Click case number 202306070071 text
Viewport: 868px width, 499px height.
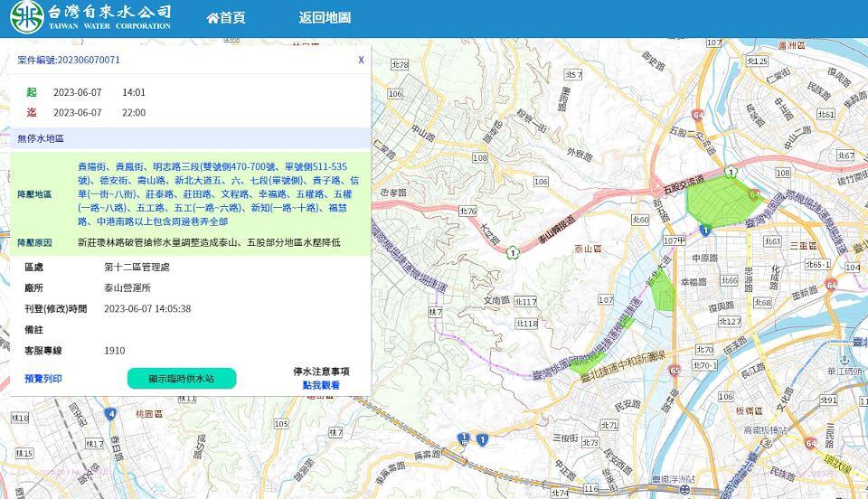pos(69,61)
